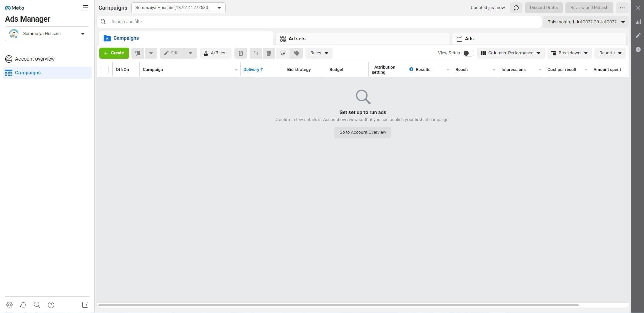This screenshot has height=313, width=644.
Task: Click Go to Account Overview button
Action: click(362, 132)
